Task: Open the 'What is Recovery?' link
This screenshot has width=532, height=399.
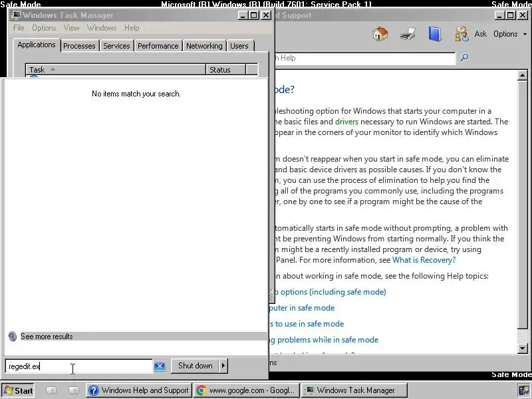Action: [424, 260]
